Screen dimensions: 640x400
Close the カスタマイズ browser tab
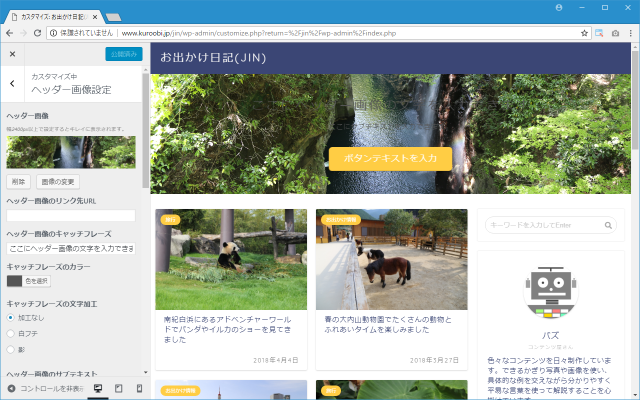[95, 17]
